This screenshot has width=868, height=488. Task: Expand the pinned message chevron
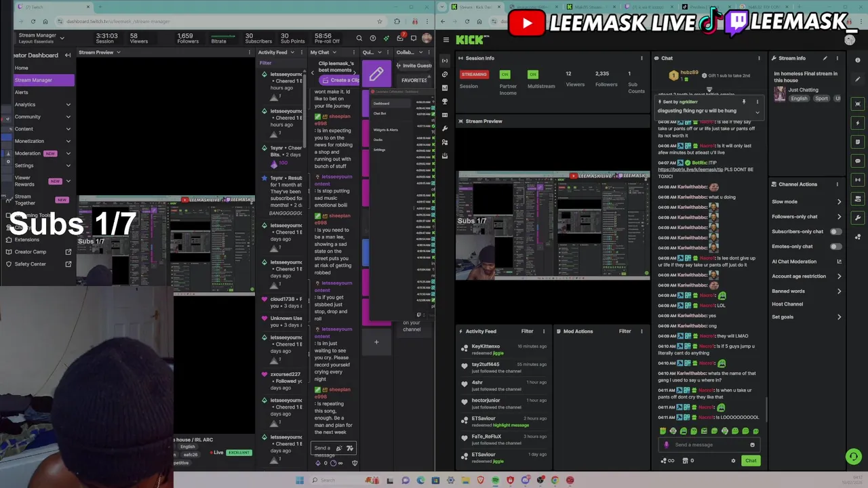click(757, 112)
